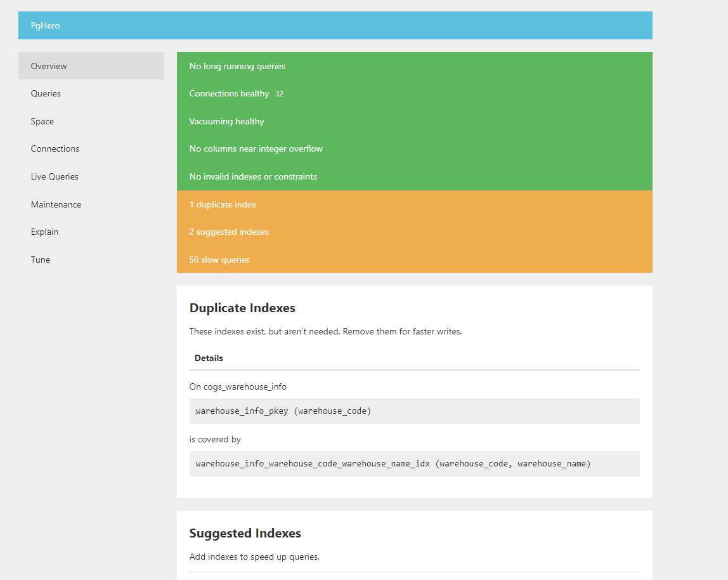Image resolution: width=728 pixels, height=580 pixels.
Task: Click the 'Vacuuming healthy' status row
Action: coord(226,121)
